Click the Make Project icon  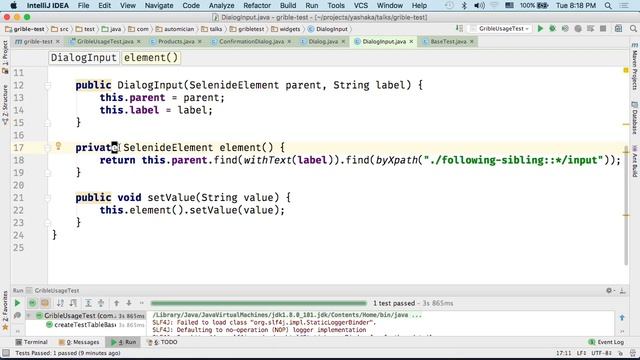459,29
